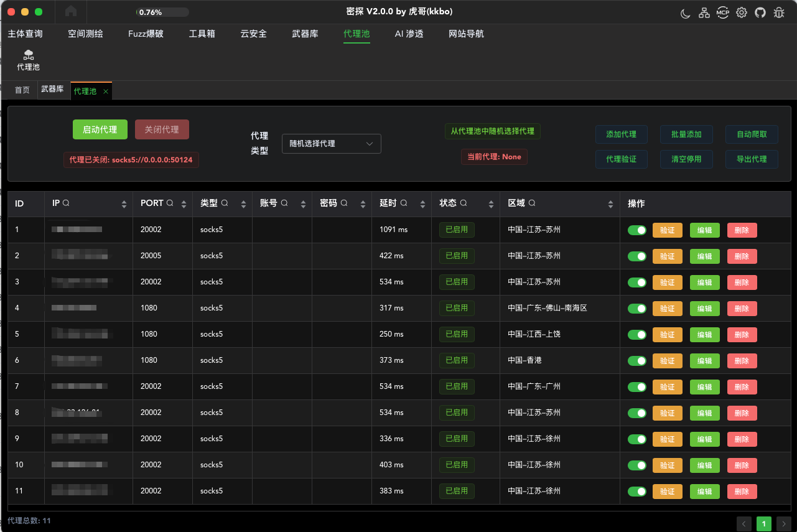This screenshot has width=797, height=532.
Task: Click the bug report icon
Action: pos(778,12)
